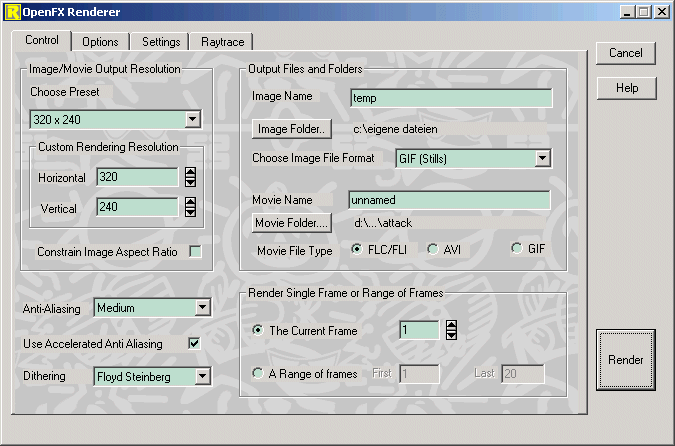Click the Movie Name field containing unnamed
Screen dimensions: 675x446
[449, 200]
